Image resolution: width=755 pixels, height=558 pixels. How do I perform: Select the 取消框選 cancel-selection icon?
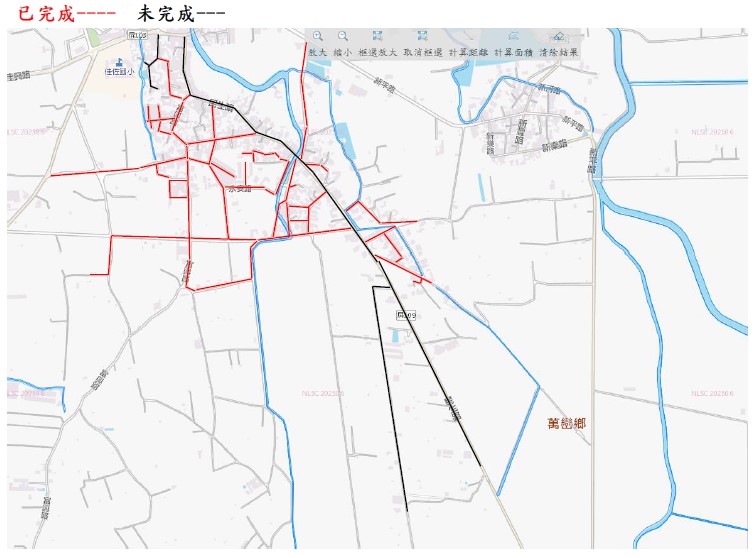tap(422, 36)
